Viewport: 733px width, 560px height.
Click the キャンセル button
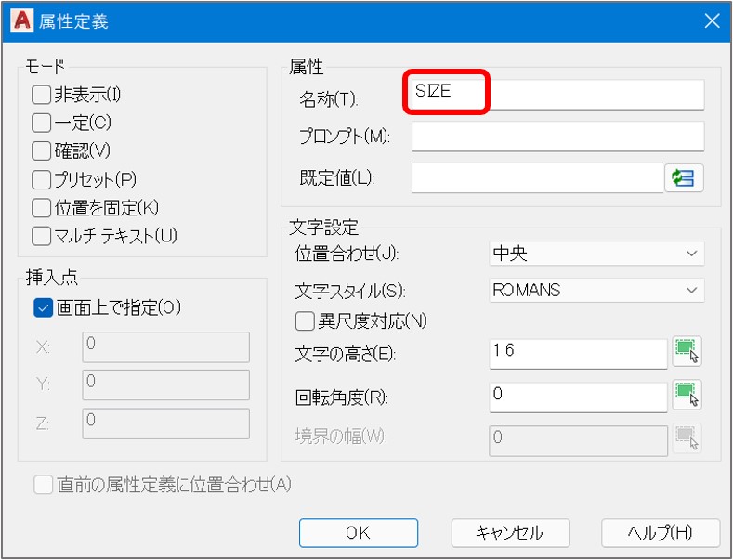(x=510, y=533)
